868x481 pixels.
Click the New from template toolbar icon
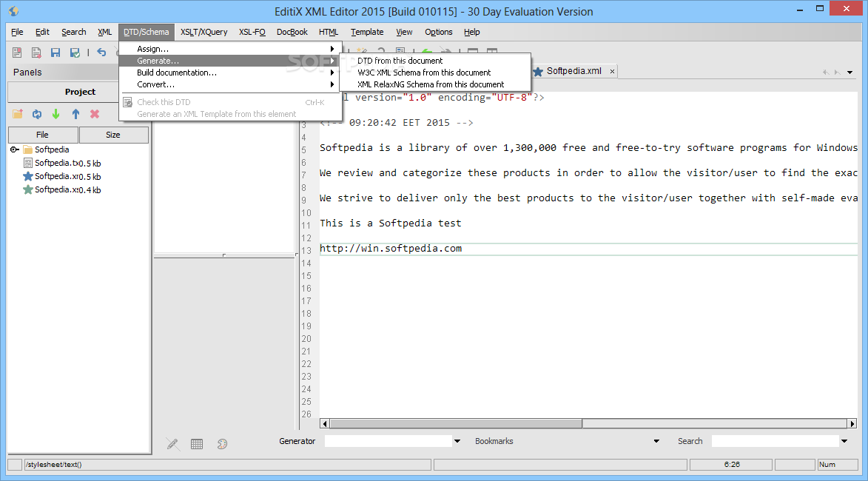point(36,53)
